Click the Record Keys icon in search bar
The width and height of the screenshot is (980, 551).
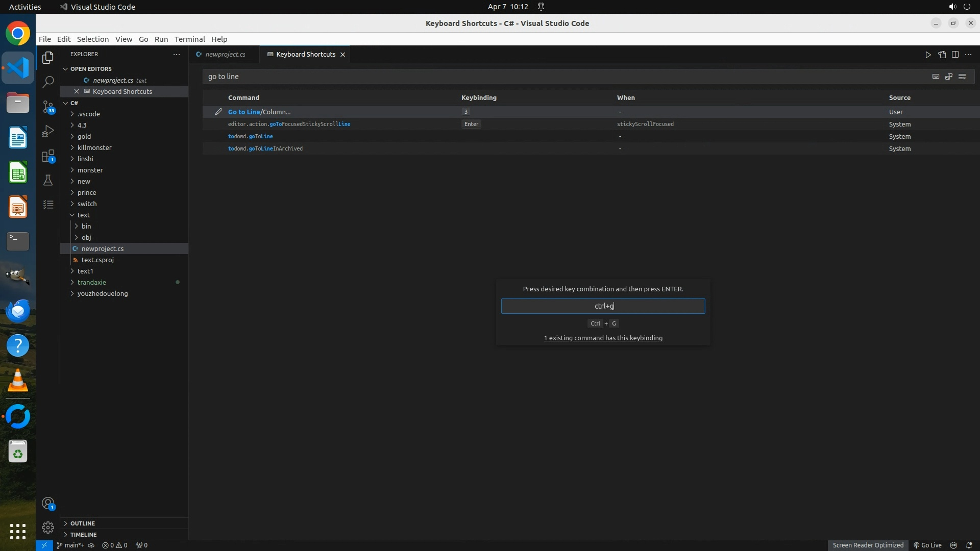coord(936,77)
